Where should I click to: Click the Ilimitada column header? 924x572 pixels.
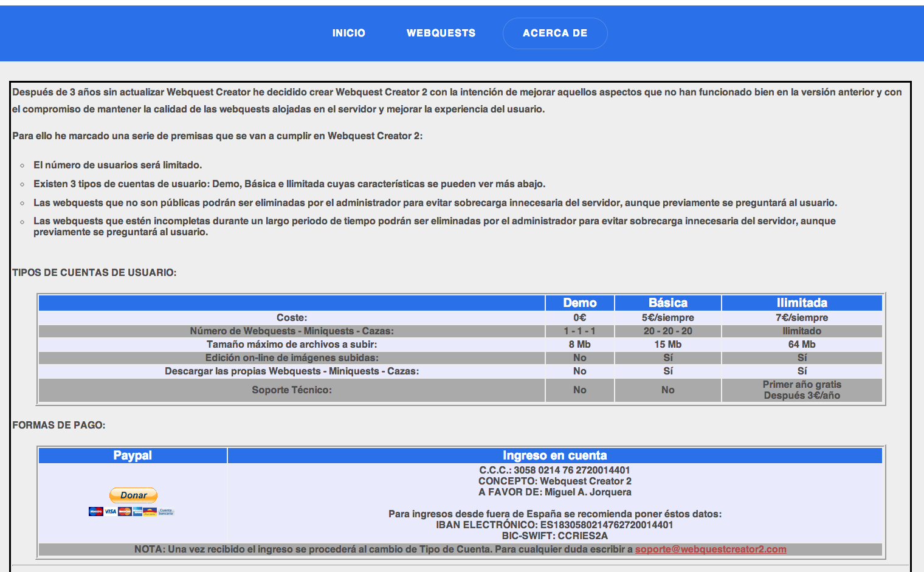(x=801, y=303)
